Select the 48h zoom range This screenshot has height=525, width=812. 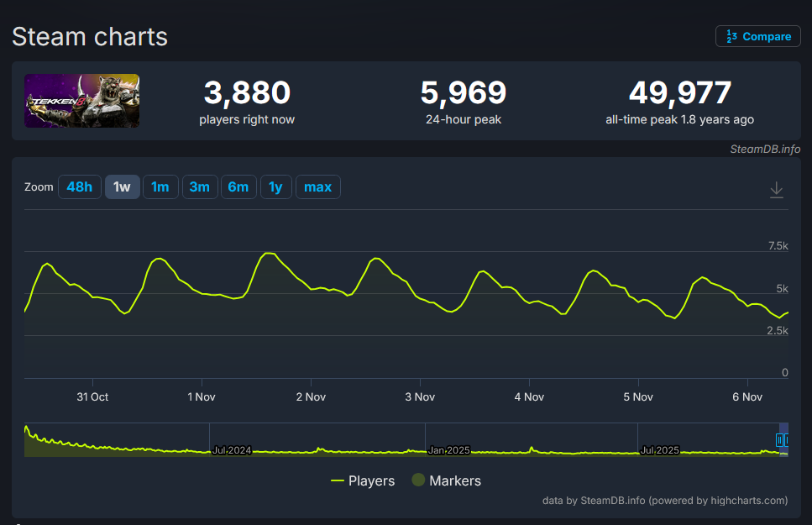(79, 187)
